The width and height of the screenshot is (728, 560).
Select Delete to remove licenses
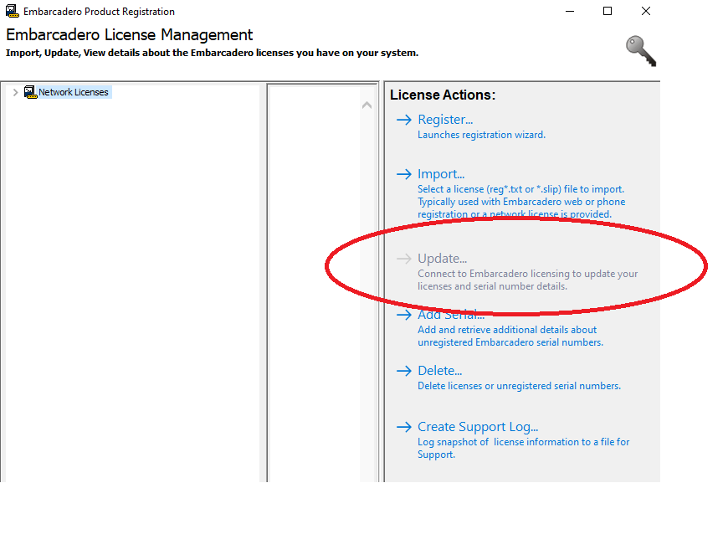pos(439,371)
